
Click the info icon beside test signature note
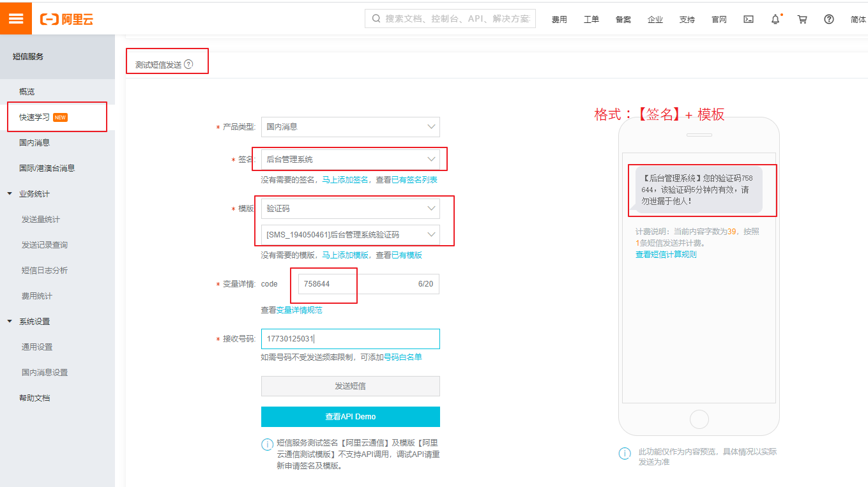pos(267,444)
